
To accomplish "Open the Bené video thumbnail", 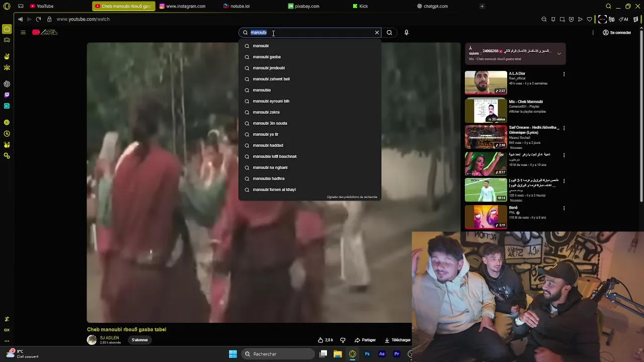I will 486,217.
